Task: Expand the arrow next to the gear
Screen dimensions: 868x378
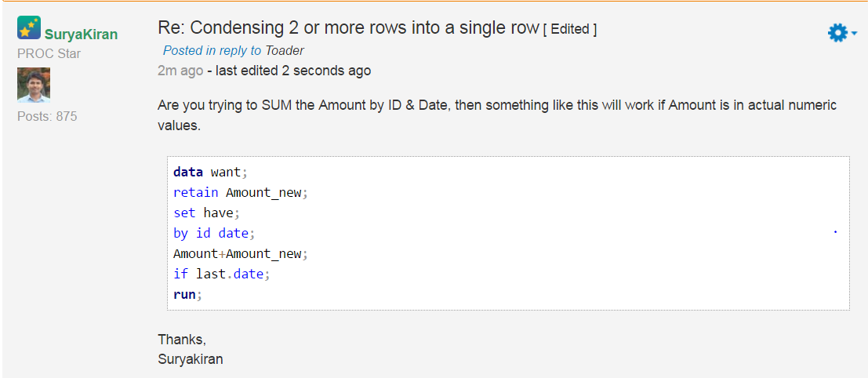Action: [x=854, y=34]
